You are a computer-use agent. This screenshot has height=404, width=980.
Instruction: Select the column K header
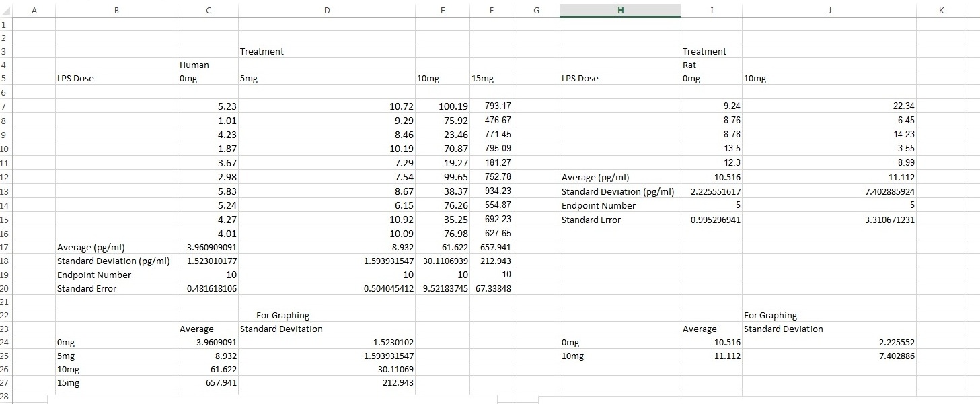point(940,10)
